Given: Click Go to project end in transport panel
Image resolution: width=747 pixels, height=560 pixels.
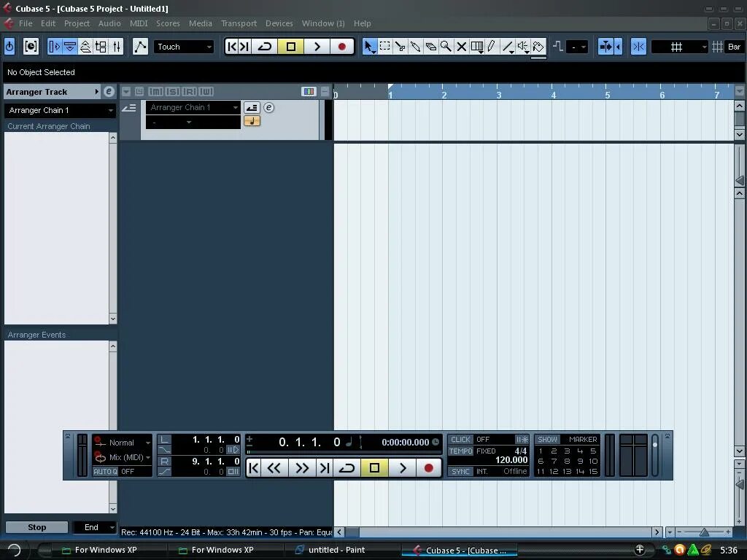Looking at the screenshot, I should tap(325, 468).
